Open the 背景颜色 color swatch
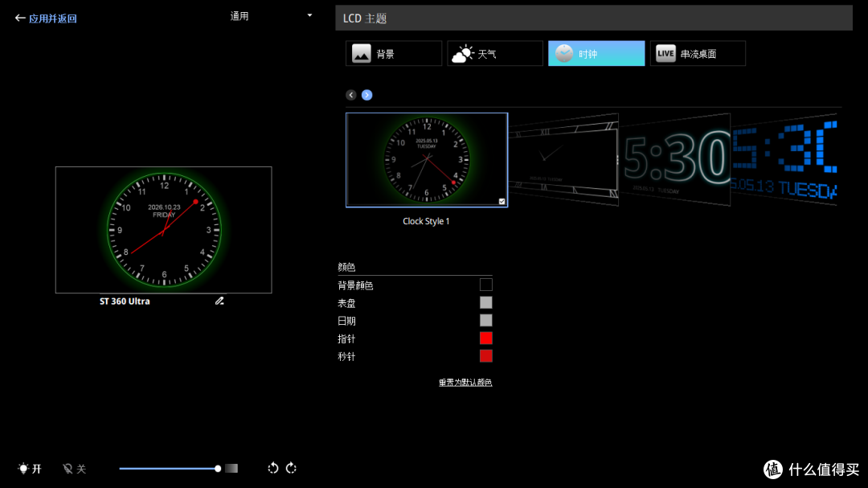 point(486,285)
